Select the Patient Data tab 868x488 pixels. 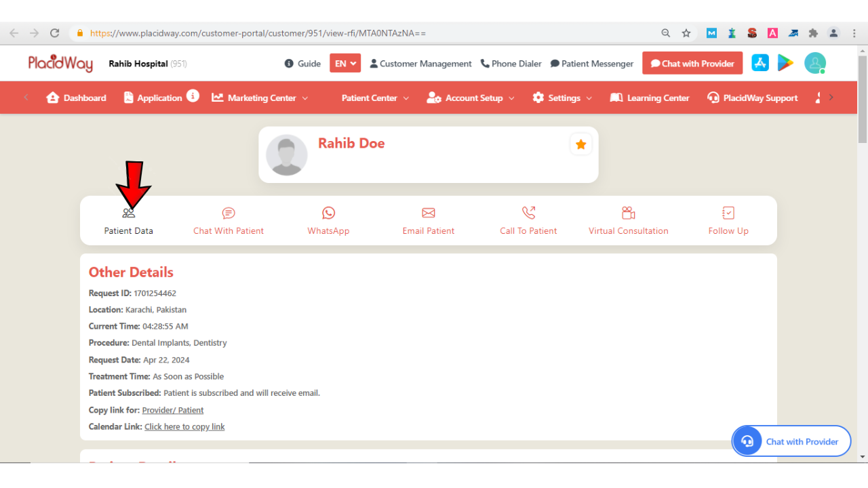click(x=129, y=222)
